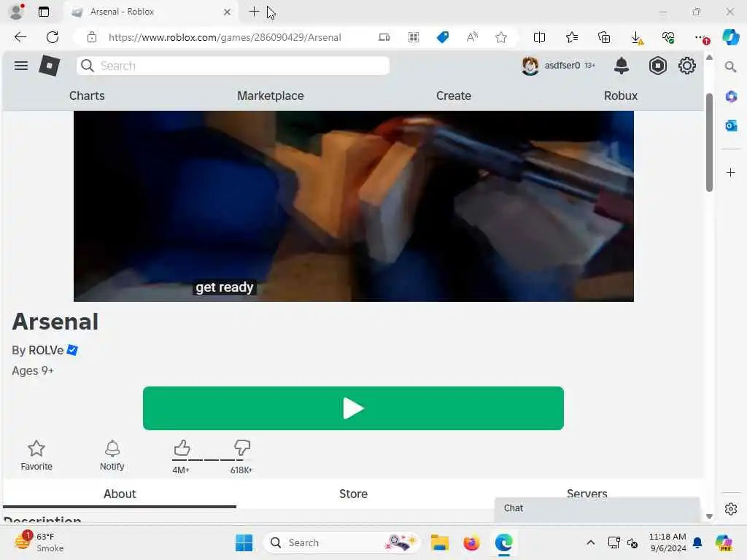This screenshot has height=560, width=747.
Task: Open Outlook in Edge sidebar
Action: (x=731, y=125)
